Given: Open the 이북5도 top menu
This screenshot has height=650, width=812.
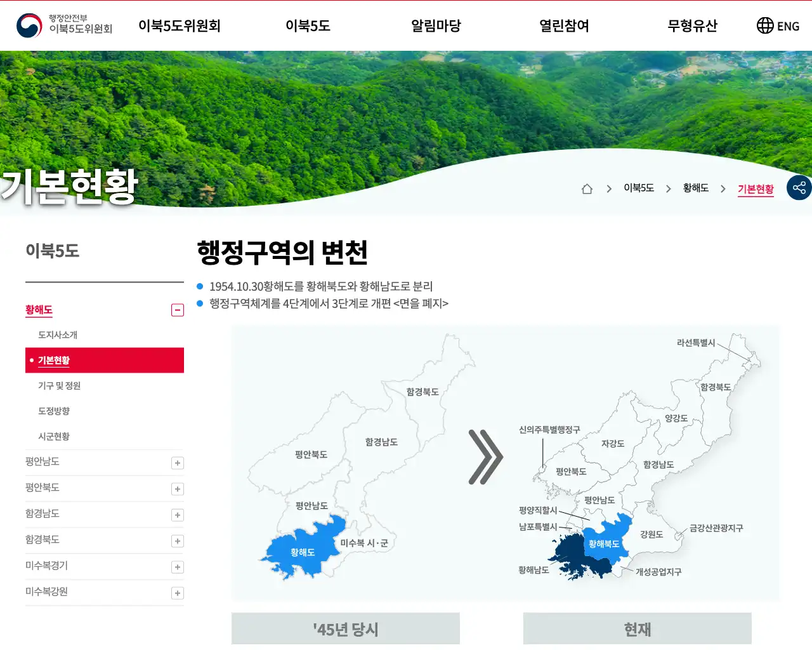Looking at the screenshot, I should 308,25.
